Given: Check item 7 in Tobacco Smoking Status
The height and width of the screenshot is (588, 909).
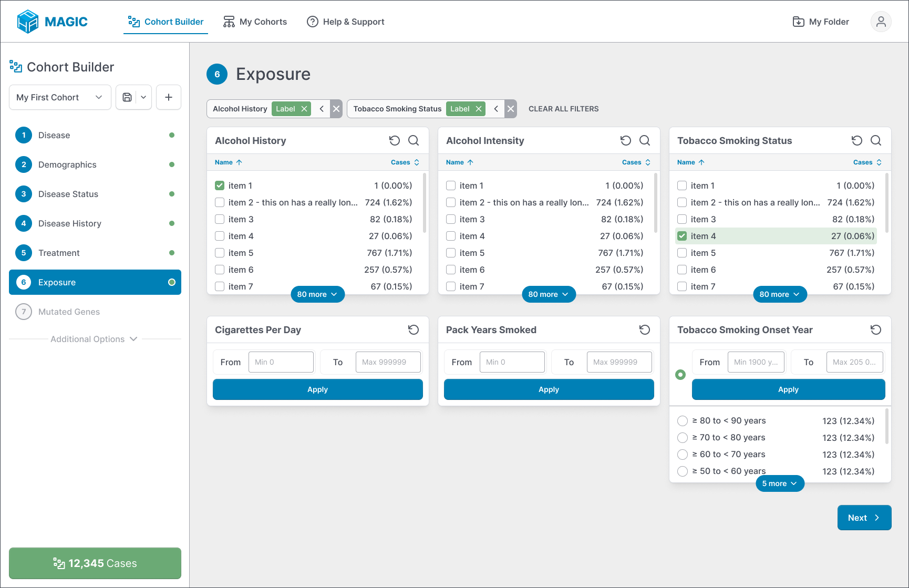Looking at the screenshot, I should (682, 286).
